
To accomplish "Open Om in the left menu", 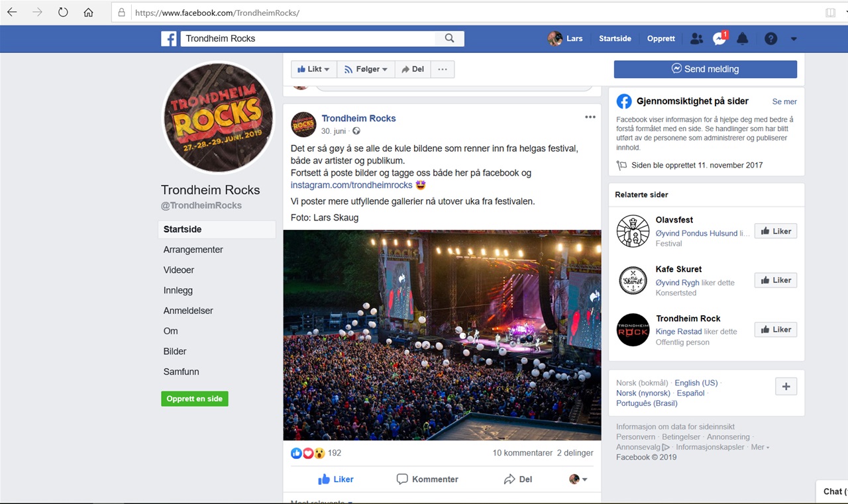I will tap(171, 331).
